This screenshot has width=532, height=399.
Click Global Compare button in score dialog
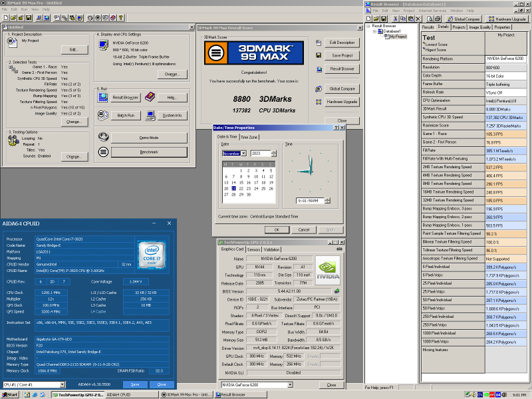[342, 88]
